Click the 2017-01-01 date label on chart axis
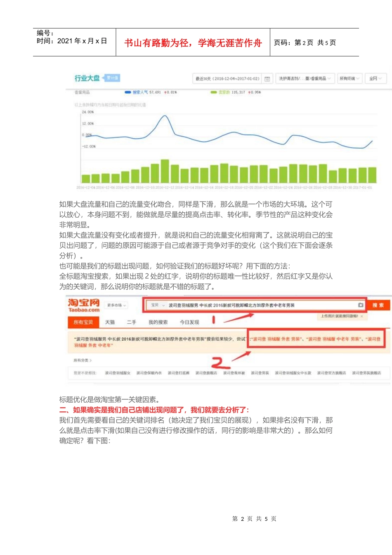 coord(363,187)
